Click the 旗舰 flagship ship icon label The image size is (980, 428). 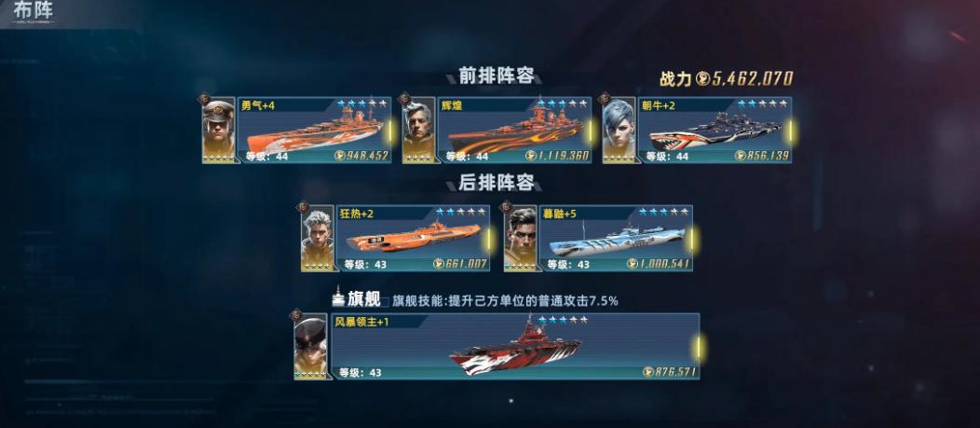(356, 298)
